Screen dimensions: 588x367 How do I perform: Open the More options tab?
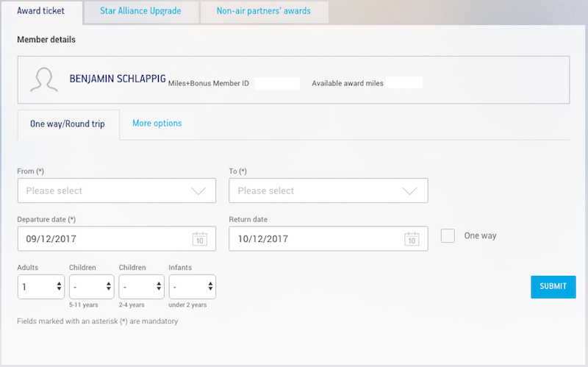(157, 123)
